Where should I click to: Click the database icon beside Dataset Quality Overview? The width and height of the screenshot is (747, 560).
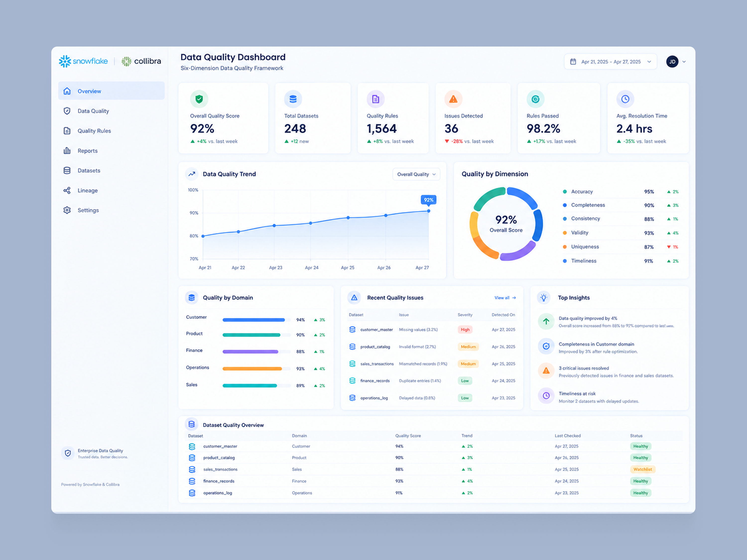click(191, 424)
